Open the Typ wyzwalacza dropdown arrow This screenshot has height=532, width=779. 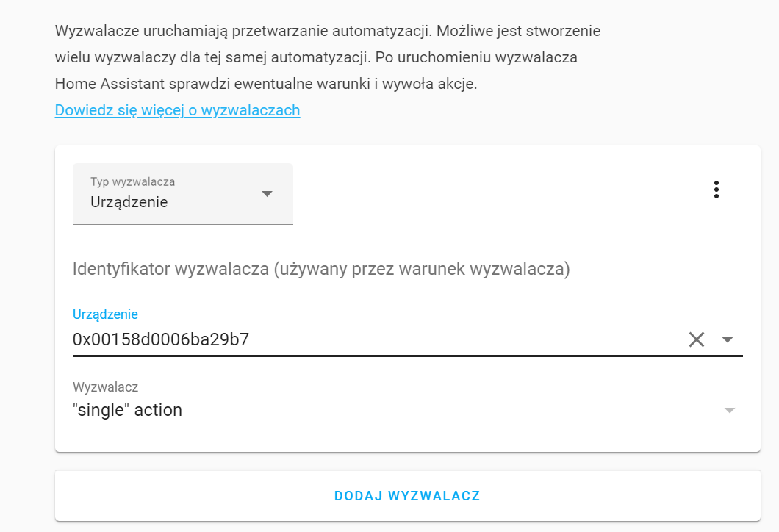[268, 194]
